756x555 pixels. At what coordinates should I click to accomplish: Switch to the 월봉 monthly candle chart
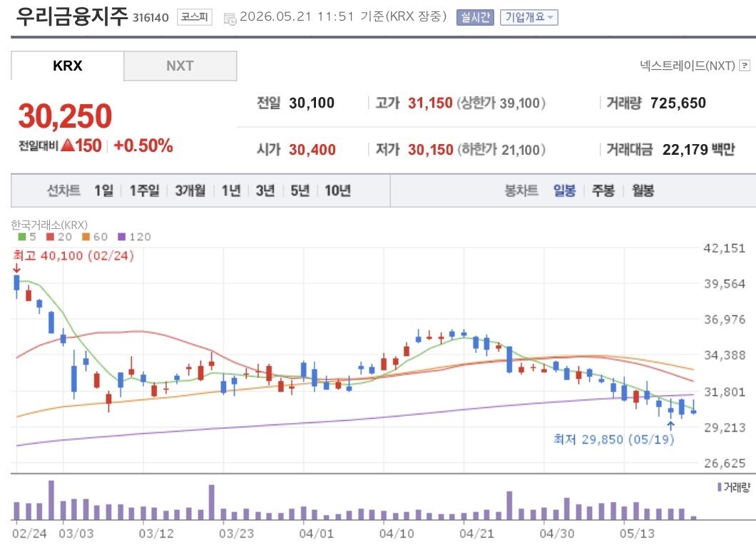tap(643, 190)
